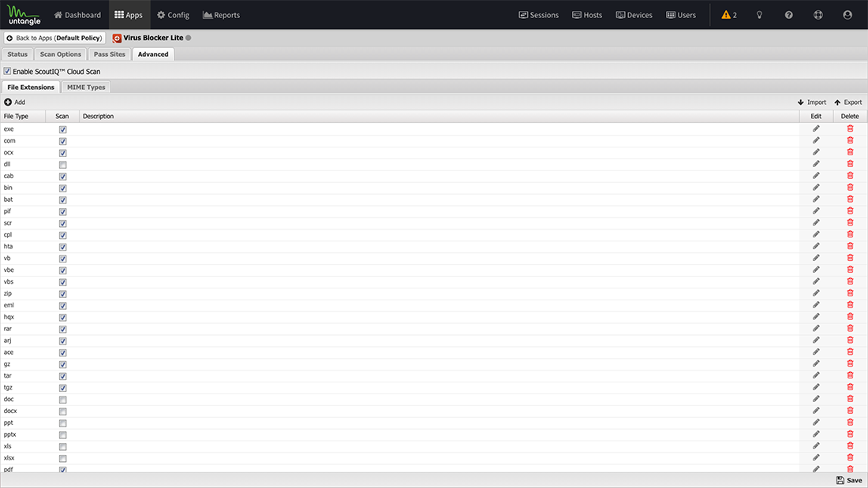Viewport: 868px width, 488px height.
Task: Sort by File Type column header
Action: (x=23, y=116)
